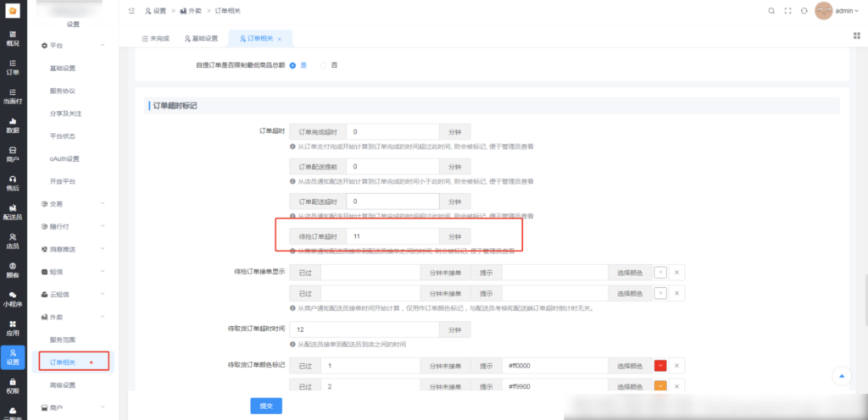Collapse the sidebar with the menu fold icon
The image size is (868, 420).
(x=131, y=10)
